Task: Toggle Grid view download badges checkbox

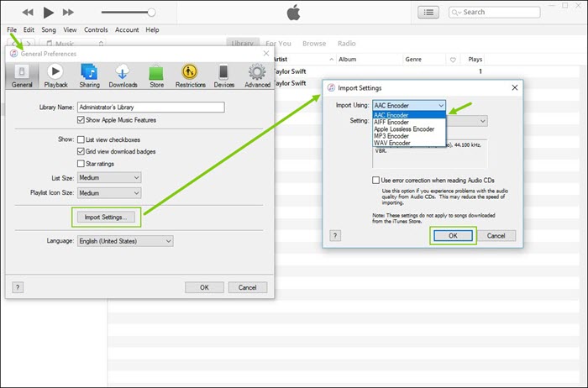Action: (x=81, y=151)
